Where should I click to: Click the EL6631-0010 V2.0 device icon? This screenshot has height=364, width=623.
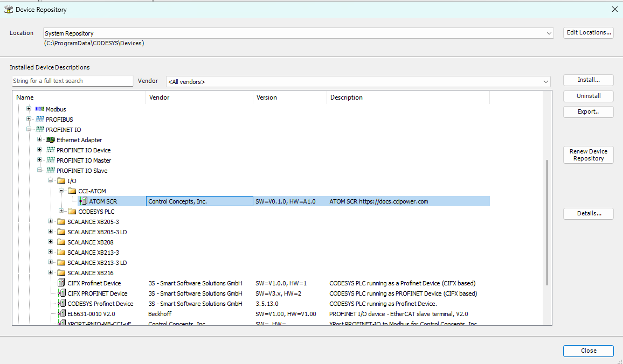[x=61, y=314]
